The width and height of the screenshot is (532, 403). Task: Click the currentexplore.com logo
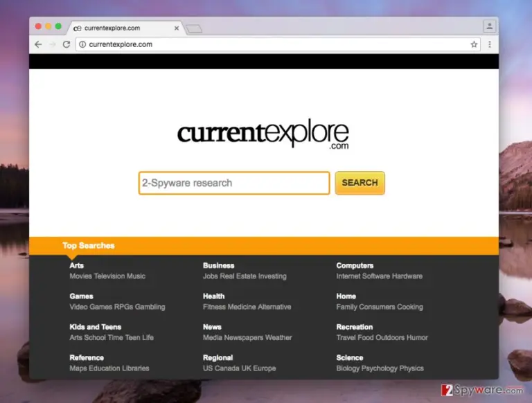pos(263,134)
